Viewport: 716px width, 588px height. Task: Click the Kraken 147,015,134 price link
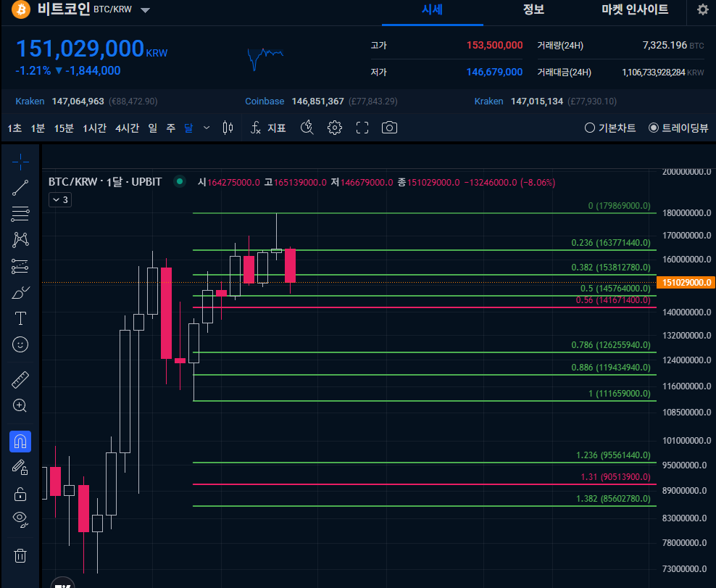click(x=545, y=101)
